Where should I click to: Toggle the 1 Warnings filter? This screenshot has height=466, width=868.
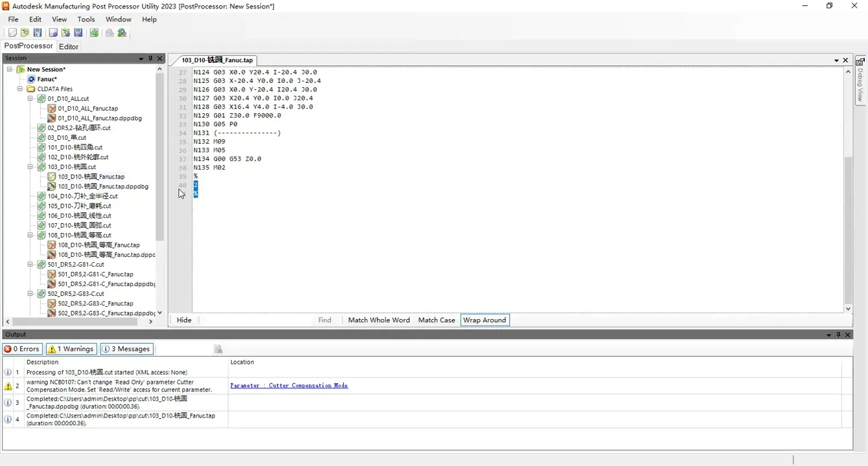71,349
